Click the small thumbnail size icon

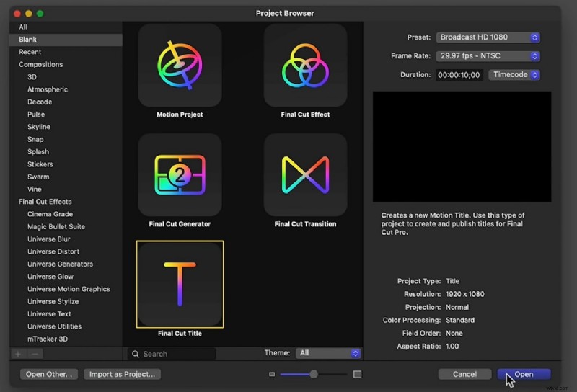272,374
